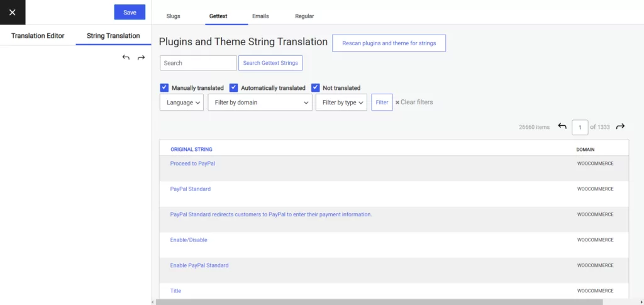This screenshot has height=305, width=644.
Task: Focus the Search input field
Action: (x=198, y=63)
